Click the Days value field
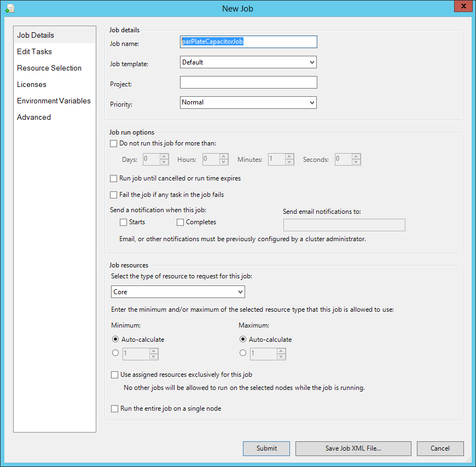This screenshot has height=467, width=476. (x=152, y=159)
